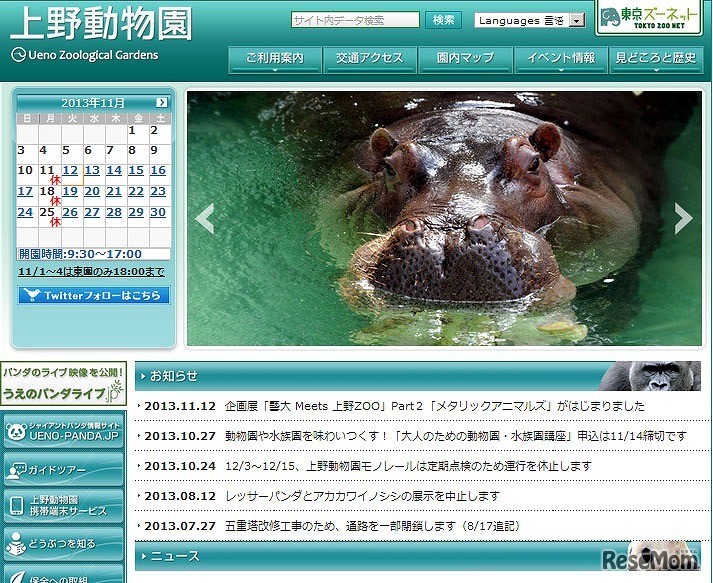Open the 2013.11.12 メタリックアニマルズ announcement

coord(420,406)
